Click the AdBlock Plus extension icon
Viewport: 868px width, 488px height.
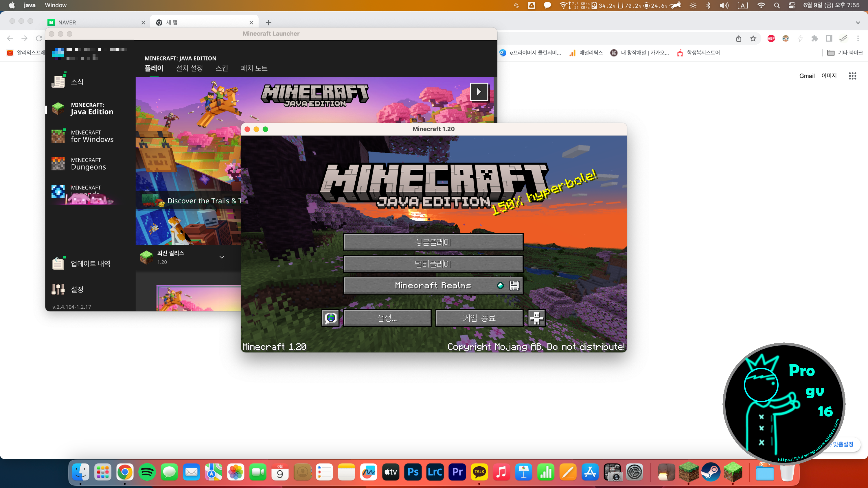[771, 38]
